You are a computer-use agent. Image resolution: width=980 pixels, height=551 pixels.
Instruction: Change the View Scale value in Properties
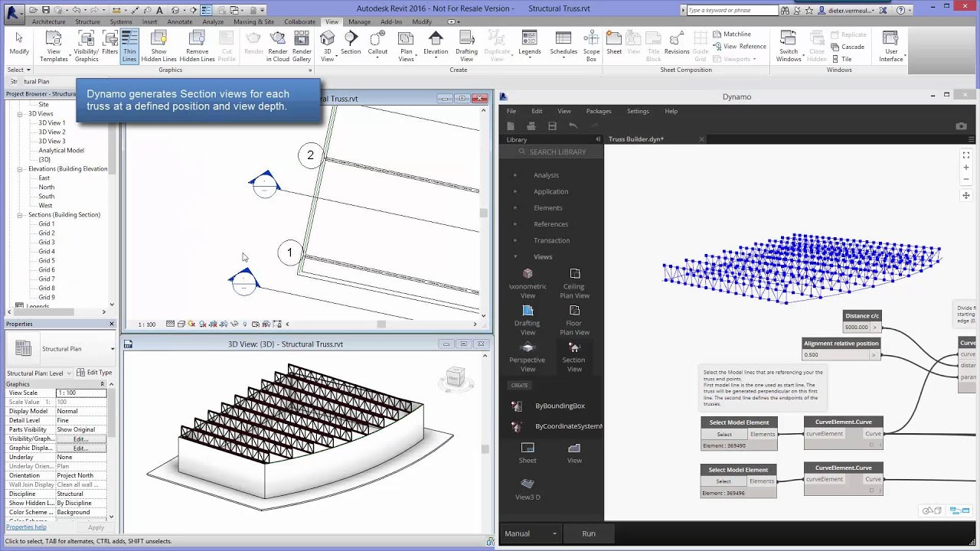[82, 393]
